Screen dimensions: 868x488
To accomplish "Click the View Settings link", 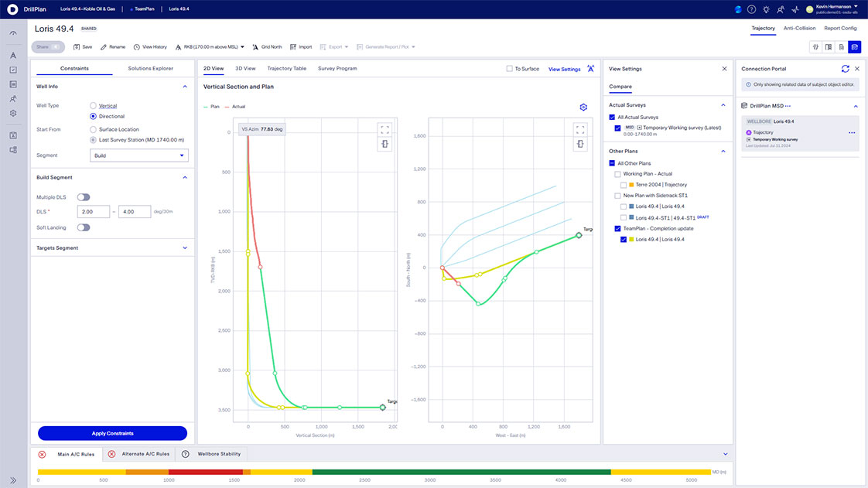I will pos(564,69).
